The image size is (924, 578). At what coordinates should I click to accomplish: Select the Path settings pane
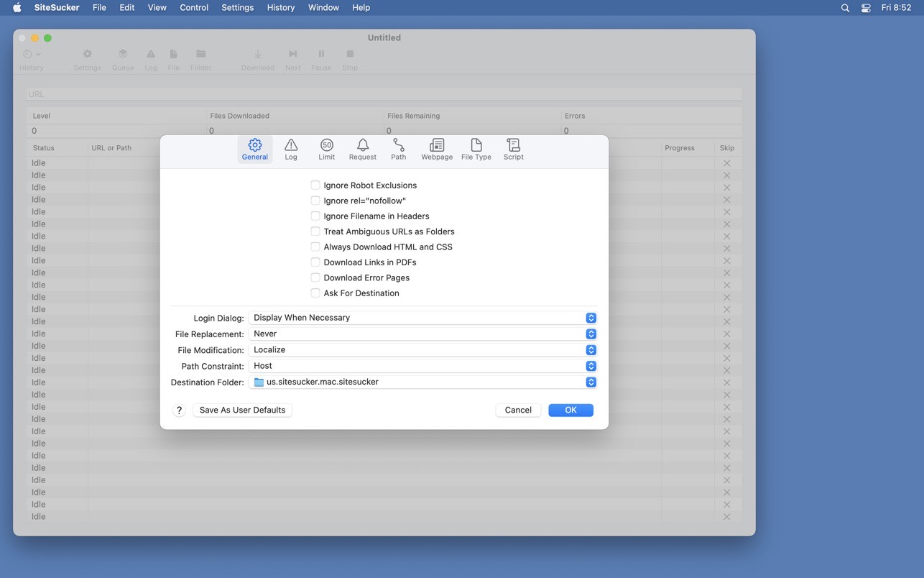399,150
